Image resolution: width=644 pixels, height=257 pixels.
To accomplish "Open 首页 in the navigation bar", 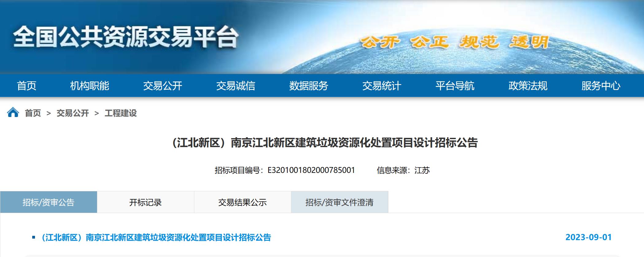I will click(27, 86).
